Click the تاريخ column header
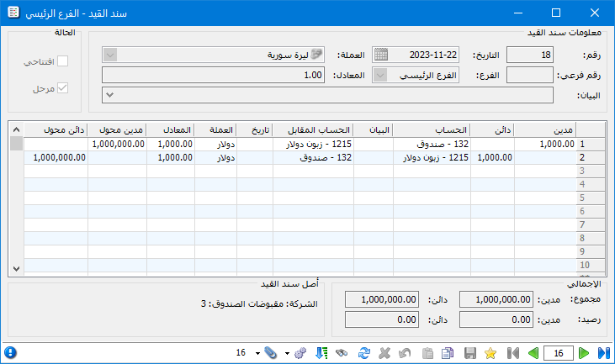Viewport: 615px width, 364px height. 255,130
